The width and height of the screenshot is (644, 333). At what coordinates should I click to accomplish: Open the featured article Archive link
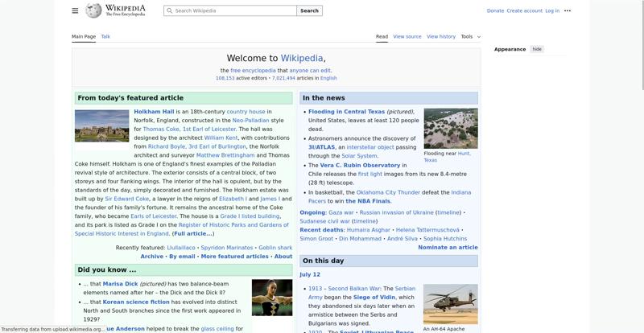pos(152,257)
